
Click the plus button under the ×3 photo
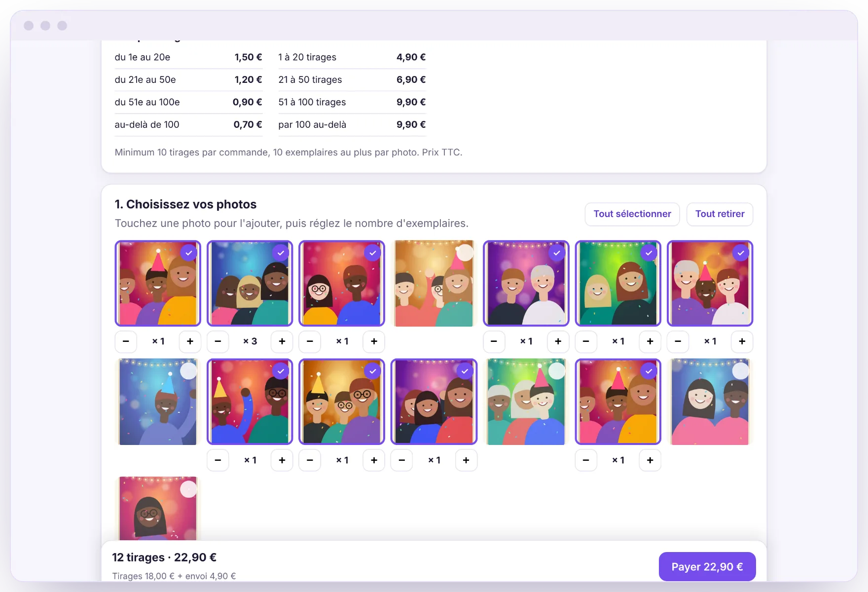(x=282, y=341)
